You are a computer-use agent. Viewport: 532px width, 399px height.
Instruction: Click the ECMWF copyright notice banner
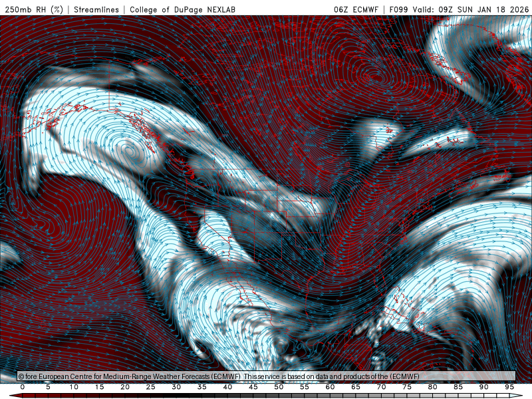coord(267,376)
